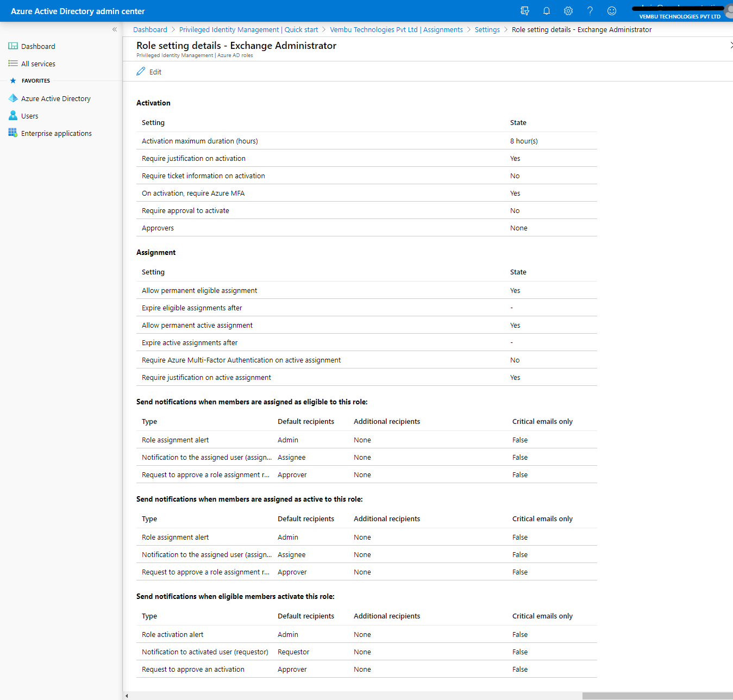Click the Edit pencil button
This screenshot has width=733, height=700.
point(149,72)
